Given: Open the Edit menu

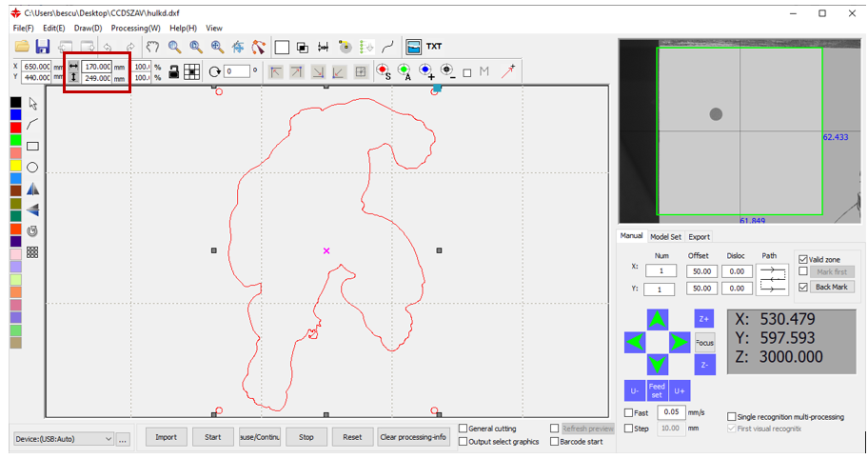Looking at the screenshot, I should point(53,28).
